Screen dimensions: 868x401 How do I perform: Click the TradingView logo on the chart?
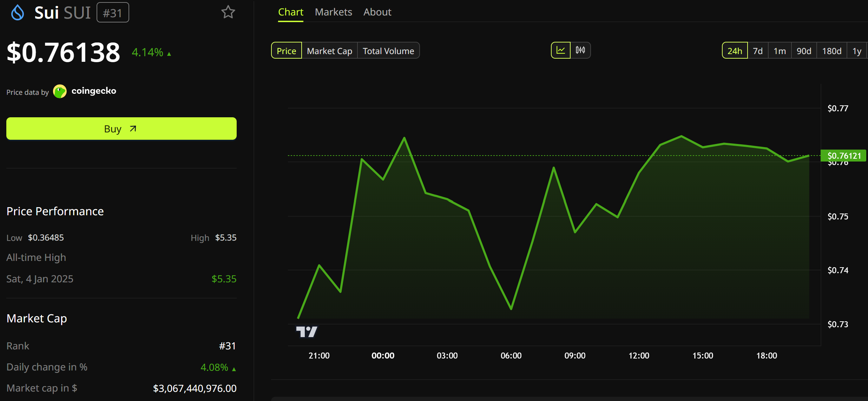(307, 331)
